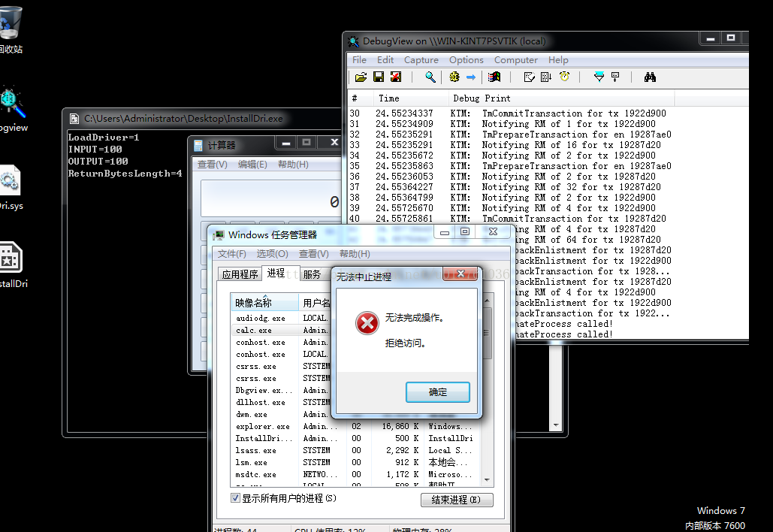This screenshot has width=773, height=532.
Task: Click the Calculator title bar icon
Action: pos(198,146)
